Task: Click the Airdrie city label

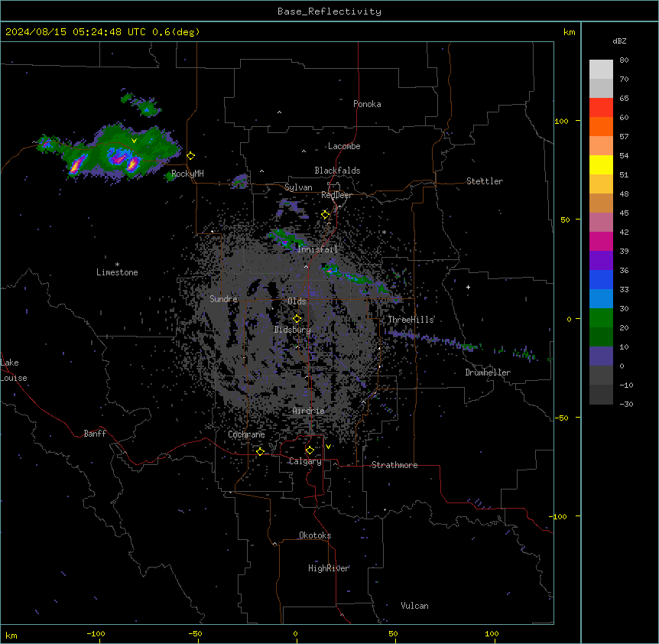Action: pos(309,411)
